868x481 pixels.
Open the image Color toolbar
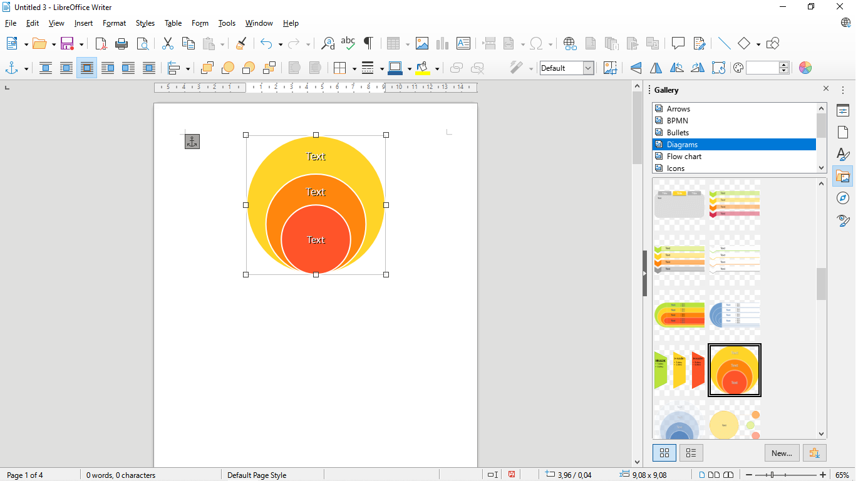[805, 68]
